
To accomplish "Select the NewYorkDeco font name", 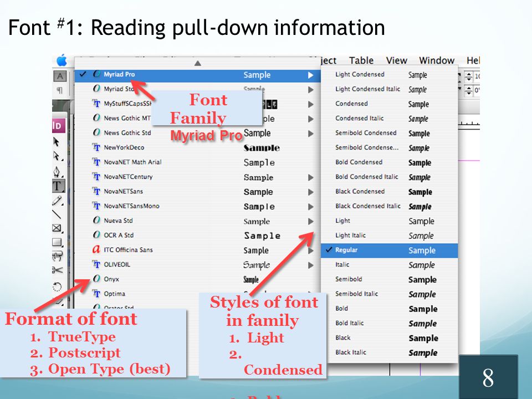I will [124, 147].
